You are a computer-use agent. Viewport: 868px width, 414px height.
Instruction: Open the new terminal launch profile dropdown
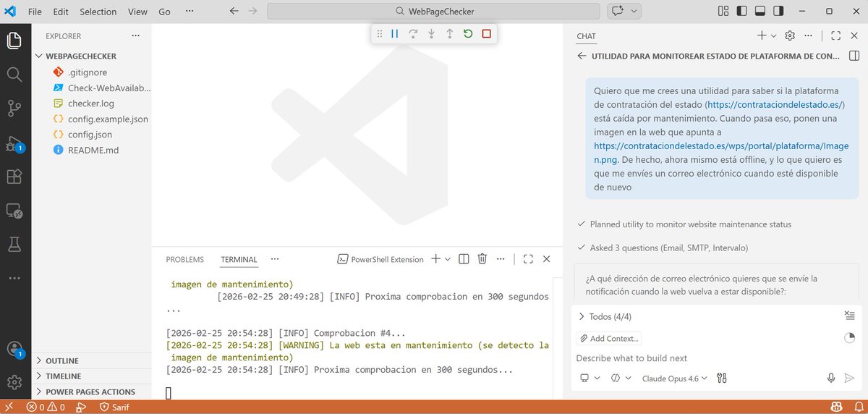(448, 259)
